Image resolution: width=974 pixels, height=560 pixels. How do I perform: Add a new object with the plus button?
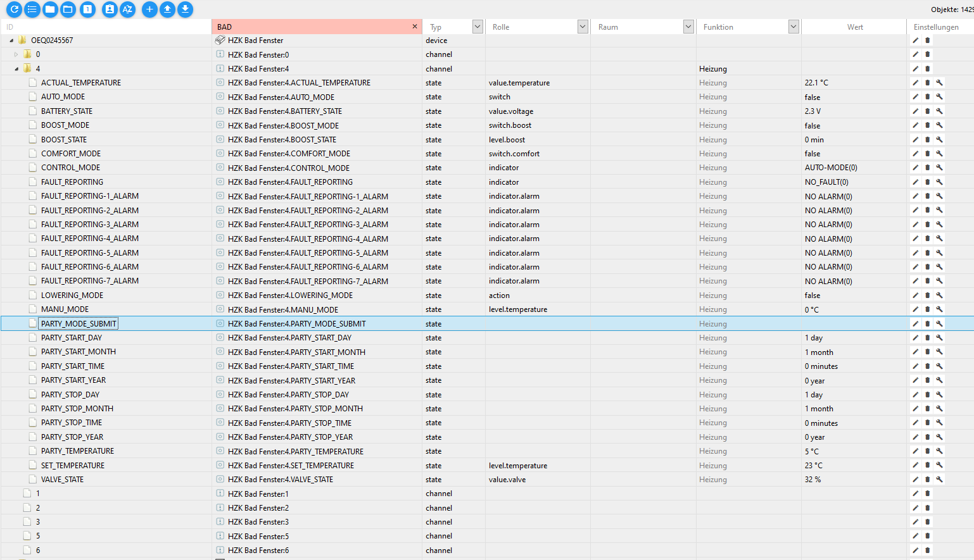[149, 9]
